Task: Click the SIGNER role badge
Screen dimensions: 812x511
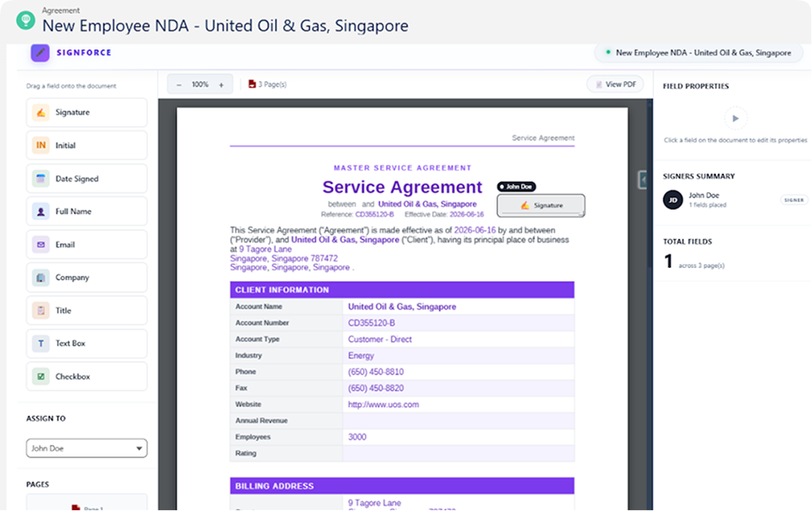Action: coord(793,200)
